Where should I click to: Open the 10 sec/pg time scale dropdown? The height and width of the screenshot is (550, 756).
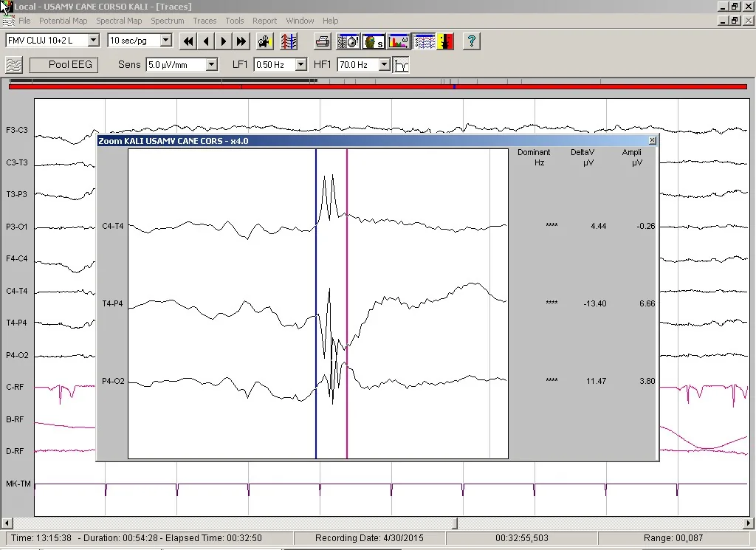point(166,41)
